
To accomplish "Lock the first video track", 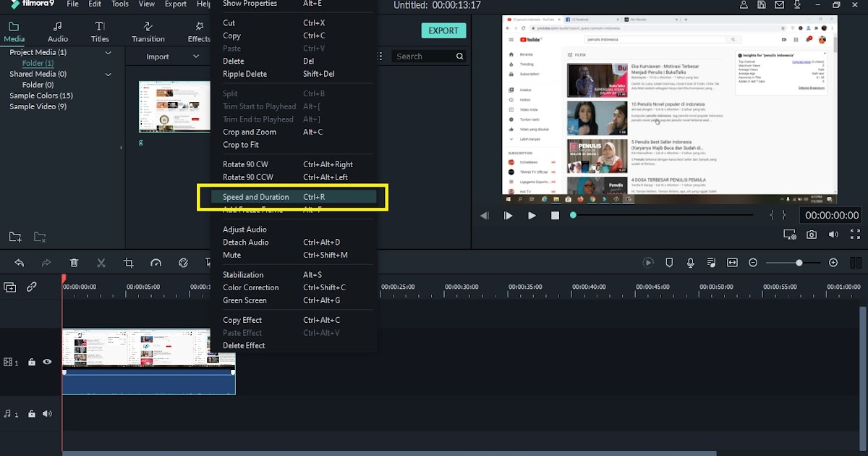I will pos(31,362).
